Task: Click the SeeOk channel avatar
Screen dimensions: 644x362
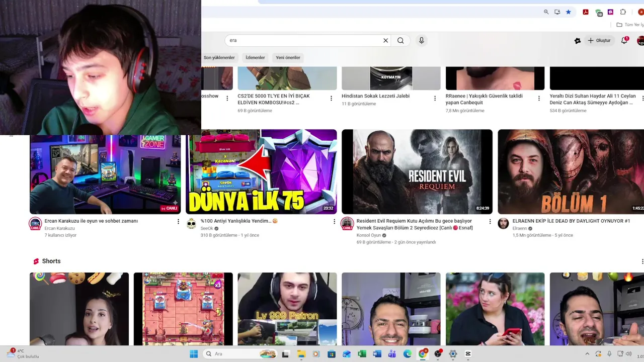Action: pyautogui.click(x=191, y=224)
